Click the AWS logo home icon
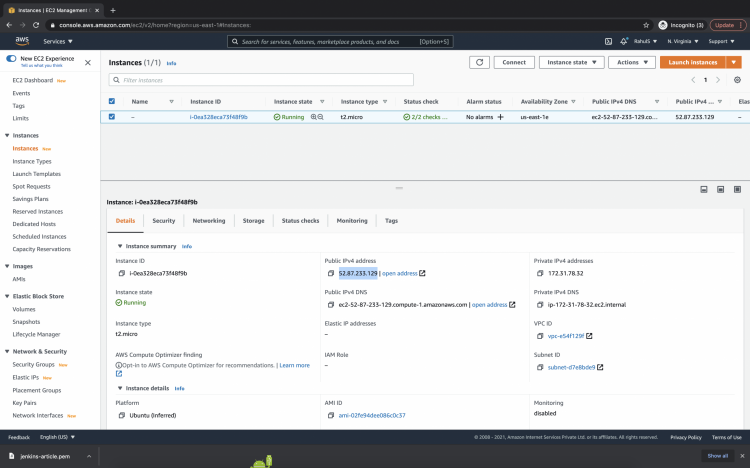The image size is (750, 468). coord(22,41)
